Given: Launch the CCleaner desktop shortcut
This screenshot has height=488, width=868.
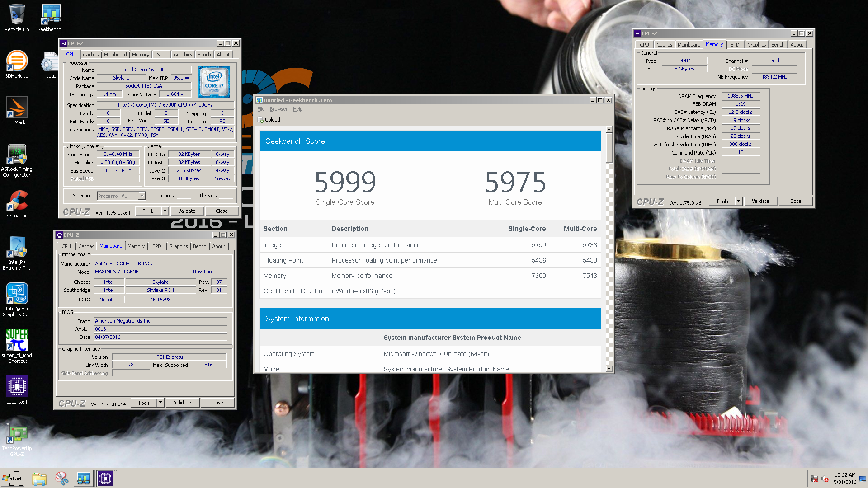Looking at the screenshot, I should pyautogui.click(x=17, y=204).
